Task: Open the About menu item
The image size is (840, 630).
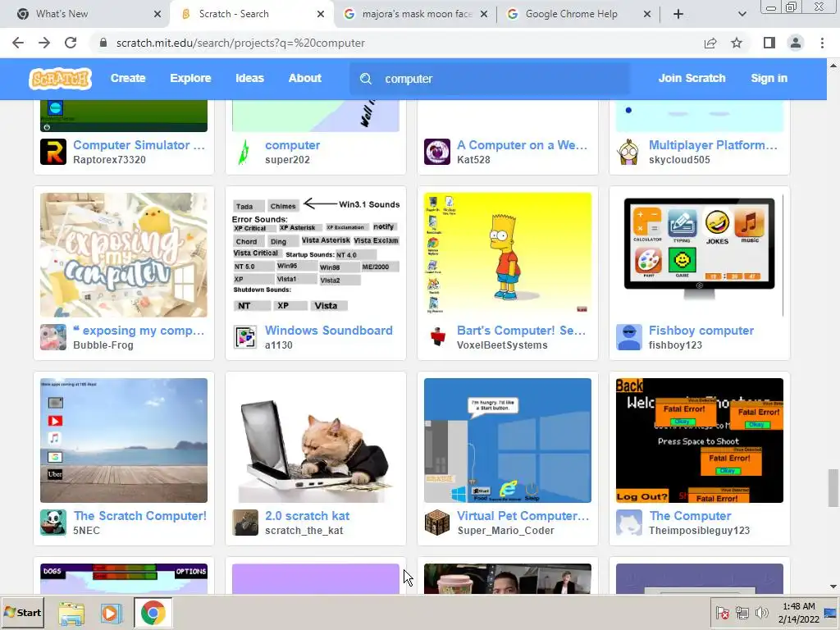Action: click(x=305, y=78)
